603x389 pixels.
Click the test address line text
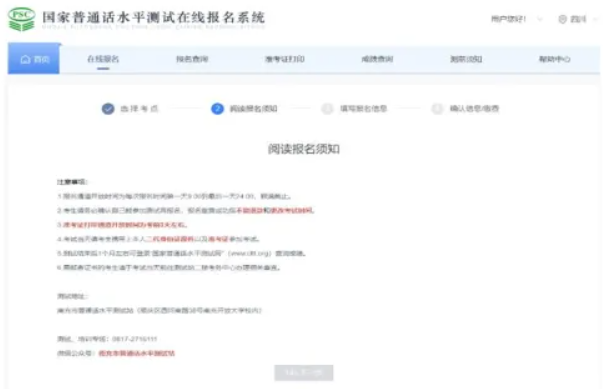tap(160, 310)
